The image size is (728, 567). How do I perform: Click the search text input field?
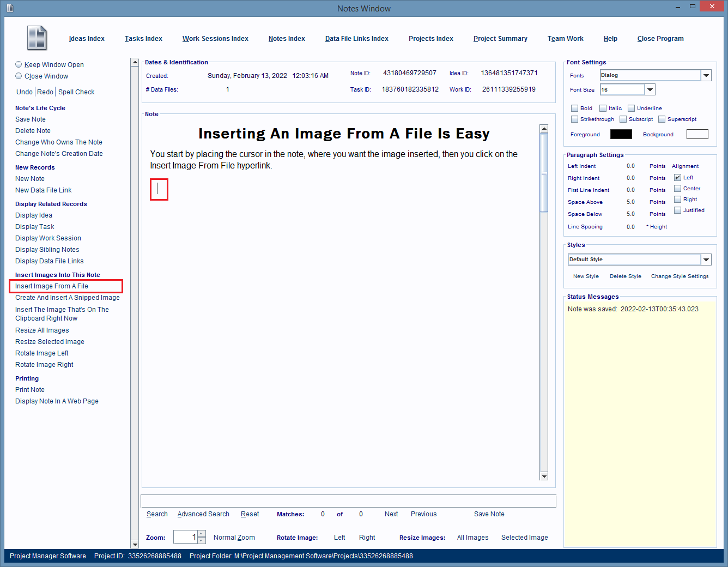point(348,501)
